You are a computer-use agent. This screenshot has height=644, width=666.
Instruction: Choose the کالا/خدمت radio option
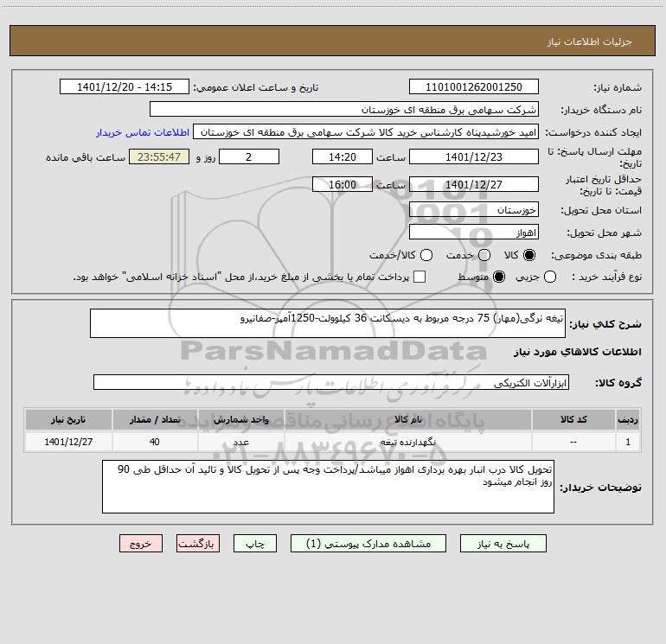(426, 255)
